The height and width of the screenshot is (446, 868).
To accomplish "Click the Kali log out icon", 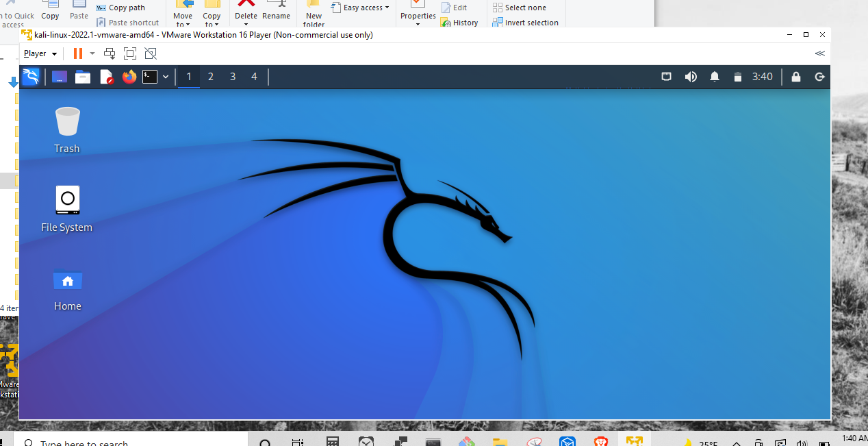I will pos(819,77).
